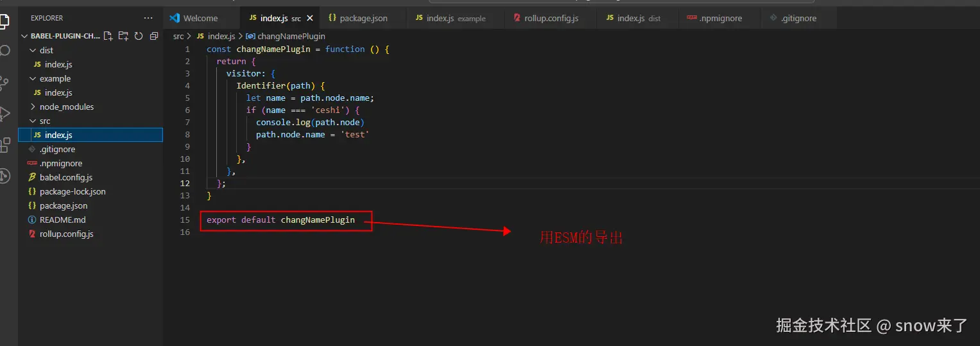Place cursor on 'const changNamePlugin' text

click(259, 49)
